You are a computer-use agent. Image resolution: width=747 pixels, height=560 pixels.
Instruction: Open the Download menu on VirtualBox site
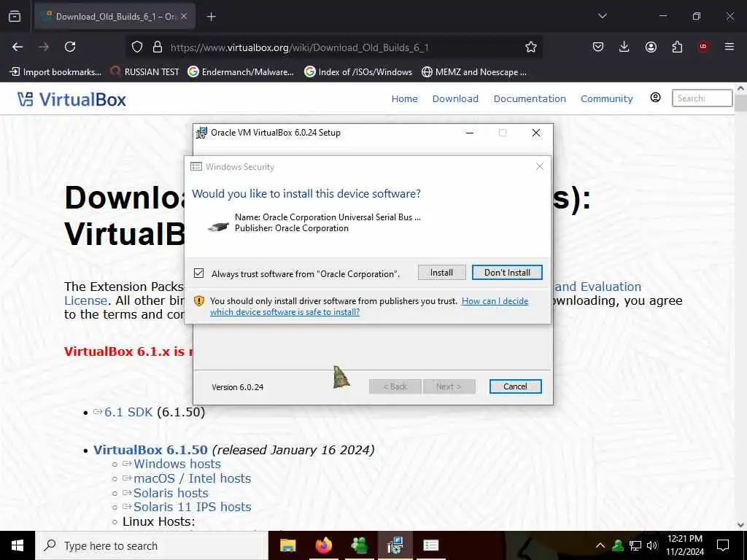coord(455,98)
